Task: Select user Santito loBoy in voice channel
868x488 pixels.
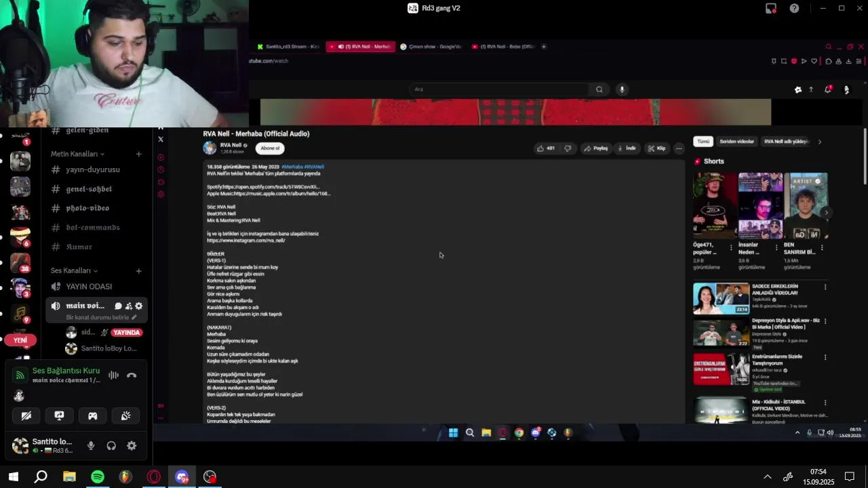Action: tap(100, 348)
